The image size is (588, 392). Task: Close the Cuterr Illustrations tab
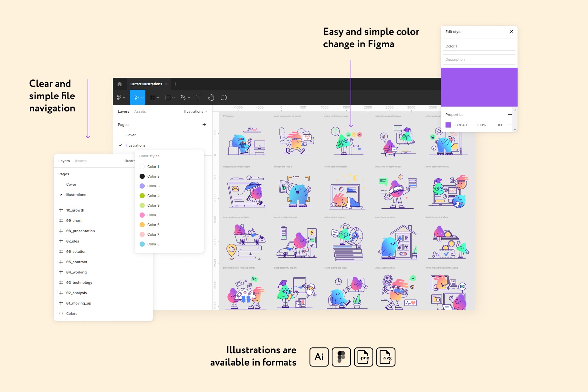click(x=166, y=84)
